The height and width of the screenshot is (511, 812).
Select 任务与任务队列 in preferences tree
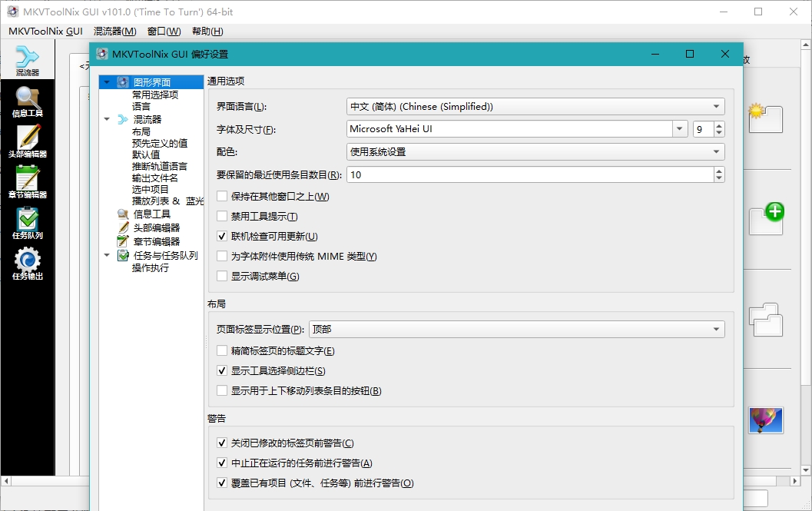[x=165, y=255]
